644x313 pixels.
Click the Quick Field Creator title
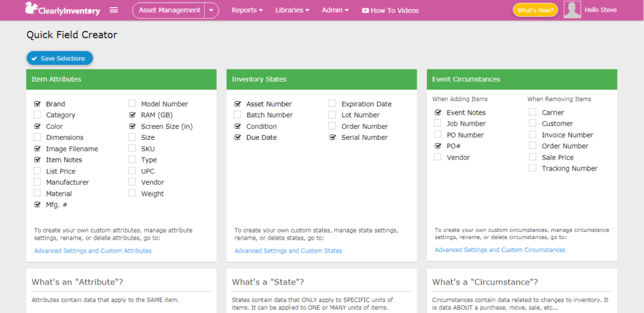(72, 35)
